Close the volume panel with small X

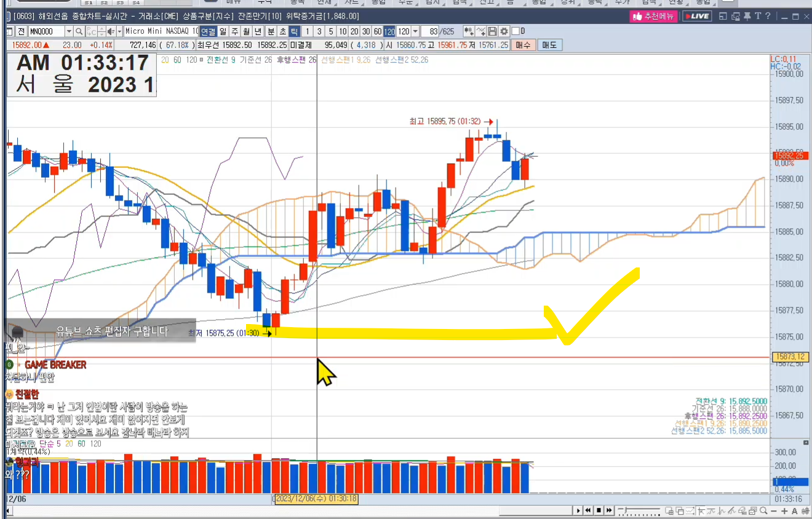click(806, 443)
